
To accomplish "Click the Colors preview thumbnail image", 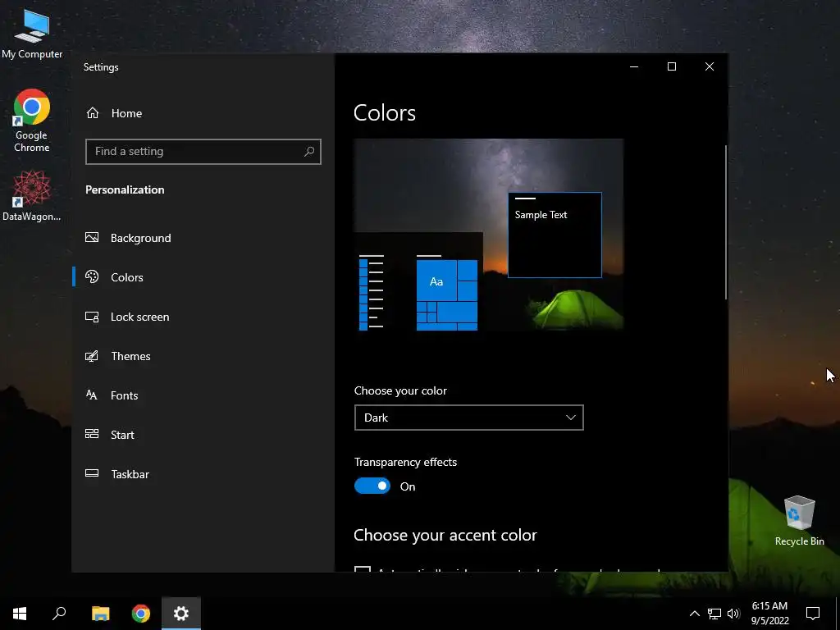I will pyautogui.click(x=489, y=235).
